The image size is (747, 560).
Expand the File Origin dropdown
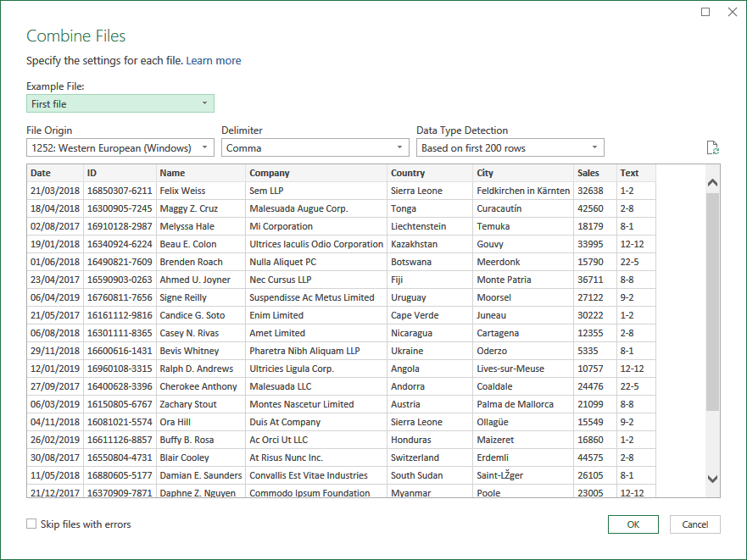click(x=120, y=147)
